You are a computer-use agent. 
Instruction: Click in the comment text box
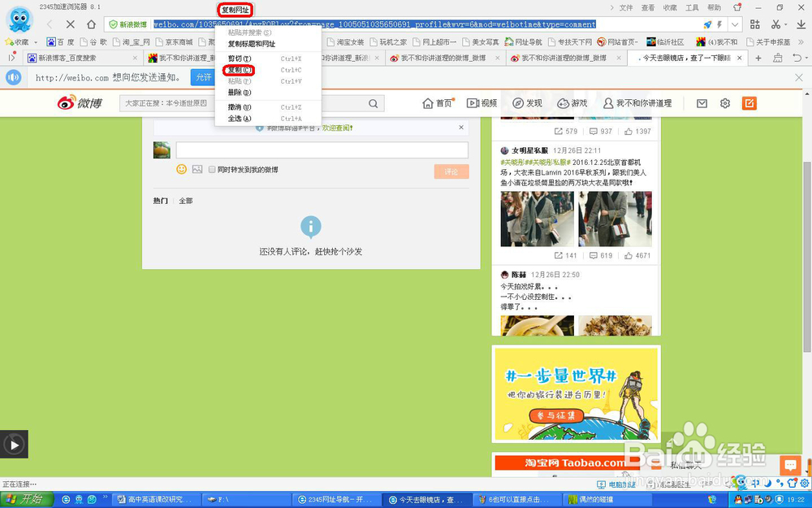click(322, 150)
